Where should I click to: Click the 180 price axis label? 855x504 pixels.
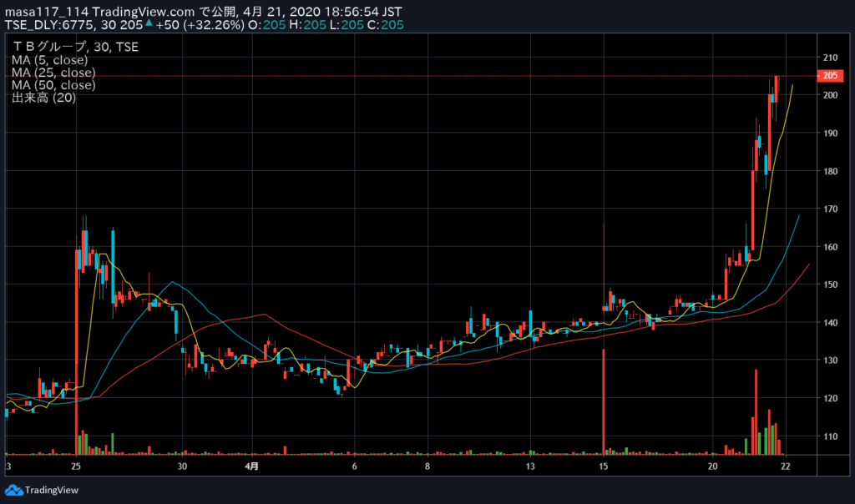[x=831, y=171]
